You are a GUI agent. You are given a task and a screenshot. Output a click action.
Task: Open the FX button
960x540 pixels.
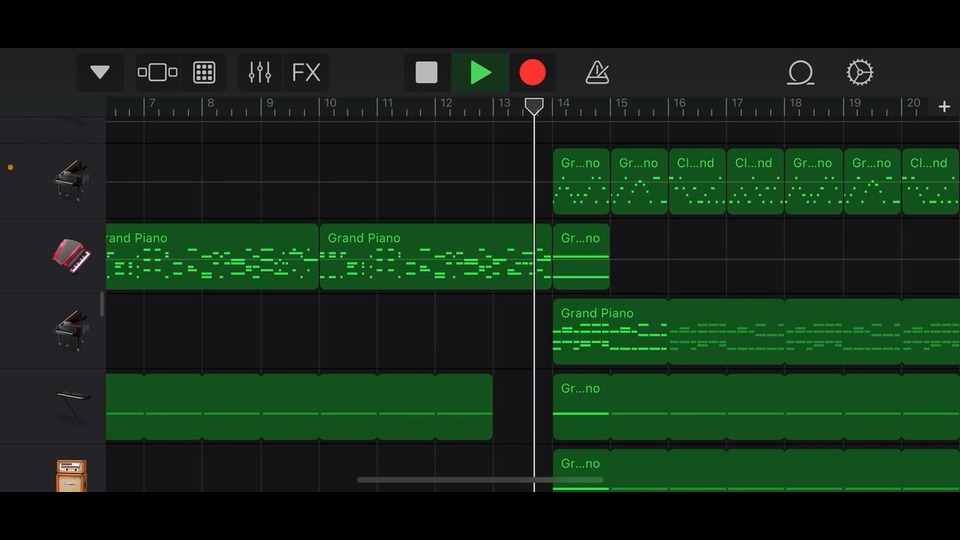pos(306,72)
